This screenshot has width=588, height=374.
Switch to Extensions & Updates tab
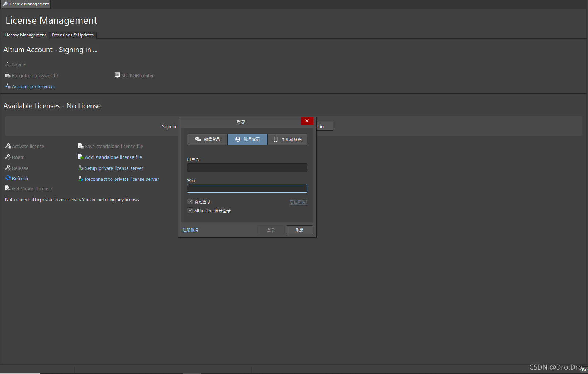pos(73,35)
